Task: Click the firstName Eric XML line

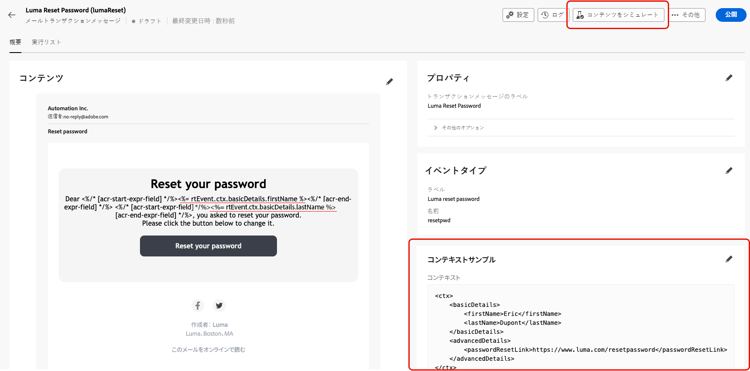Action: 512,314
